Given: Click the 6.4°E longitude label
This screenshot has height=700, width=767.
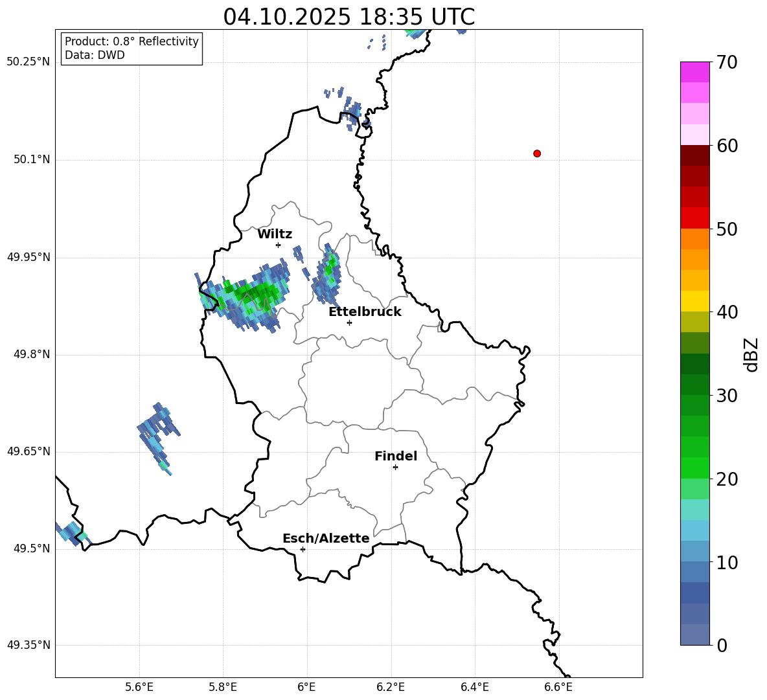Looking at the screenshot, I should 474,687.
